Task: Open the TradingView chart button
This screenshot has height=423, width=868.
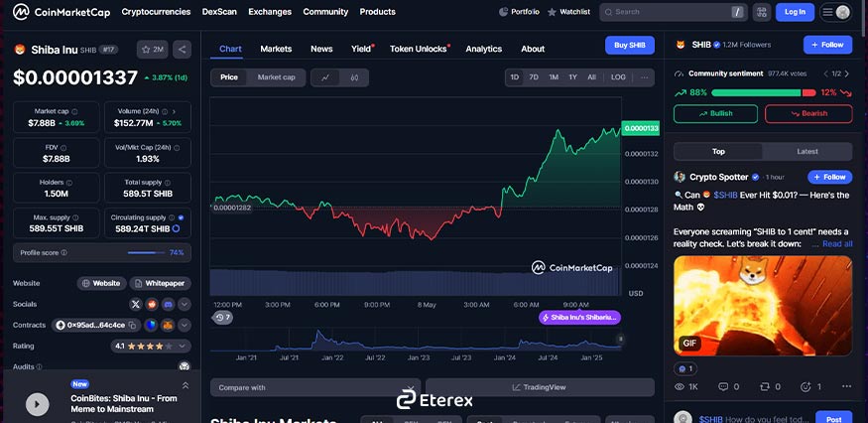Action: (540, 387)
